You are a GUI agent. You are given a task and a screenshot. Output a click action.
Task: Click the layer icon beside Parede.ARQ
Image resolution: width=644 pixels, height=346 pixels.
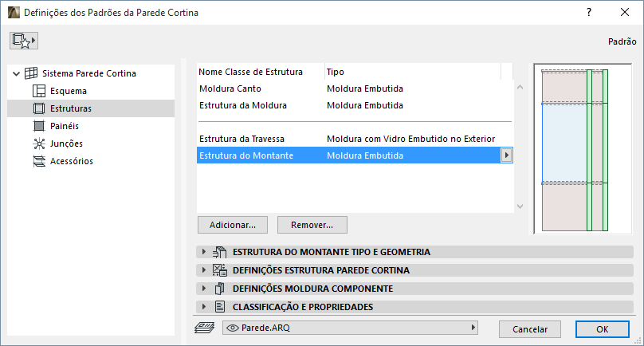205,328
